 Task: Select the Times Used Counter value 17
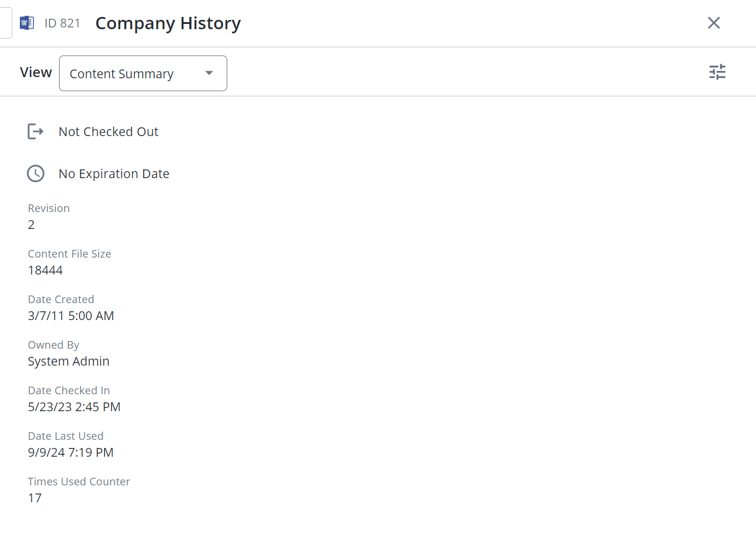click(35, 498)
